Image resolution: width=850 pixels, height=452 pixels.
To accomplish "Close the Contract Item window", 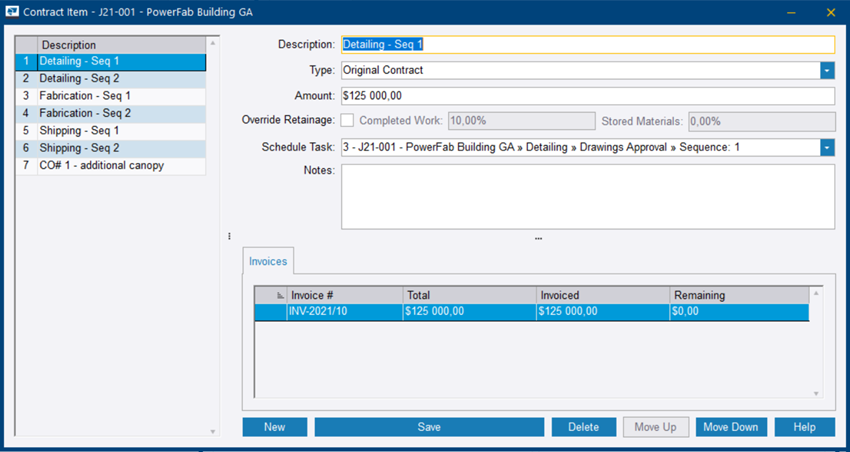I will tap(830, 13).
